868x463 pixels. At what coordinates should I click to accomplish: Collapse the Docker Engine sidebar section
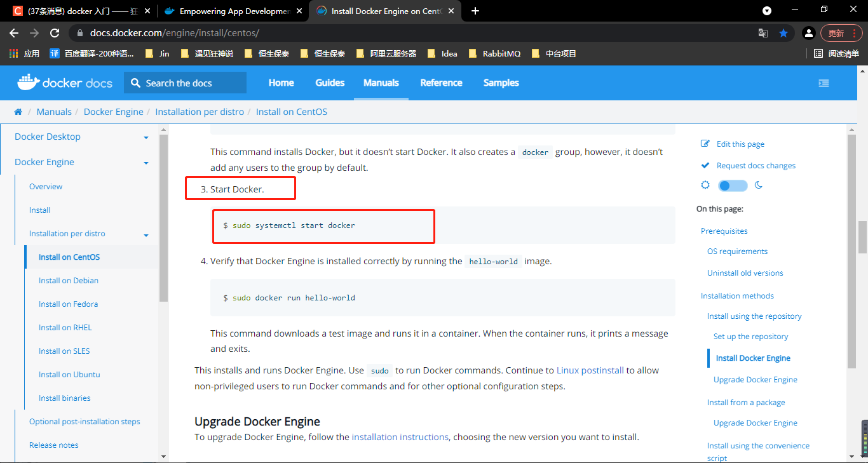pos(146,163)
